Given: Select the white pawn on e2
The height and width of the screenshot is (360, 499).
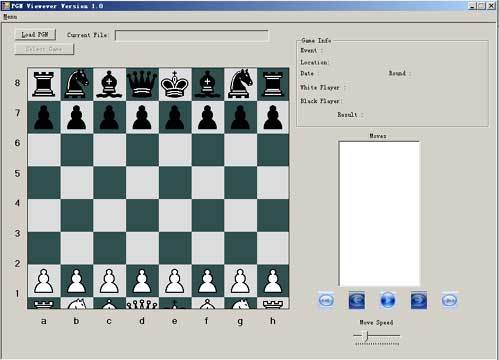Looking at the screenshot, I should point(175,281).
